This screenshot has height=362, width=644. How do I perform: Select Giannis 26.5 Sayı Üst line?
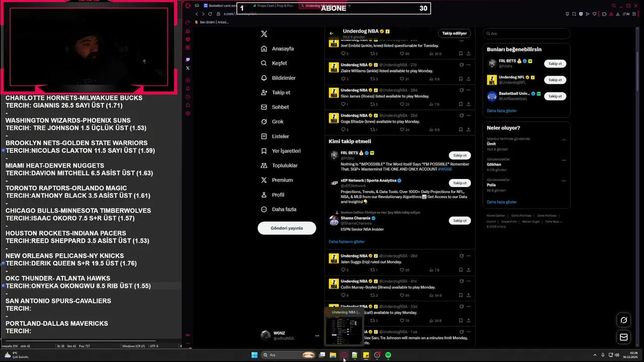pyautogui.click(x=64, y=106)
